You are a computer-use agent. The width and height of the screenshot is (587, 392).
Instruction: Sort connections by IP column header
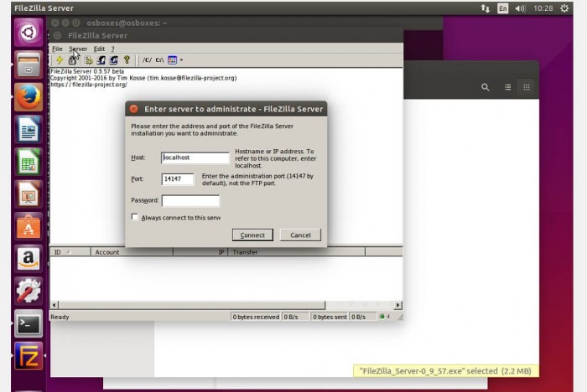tap(200, 252)
